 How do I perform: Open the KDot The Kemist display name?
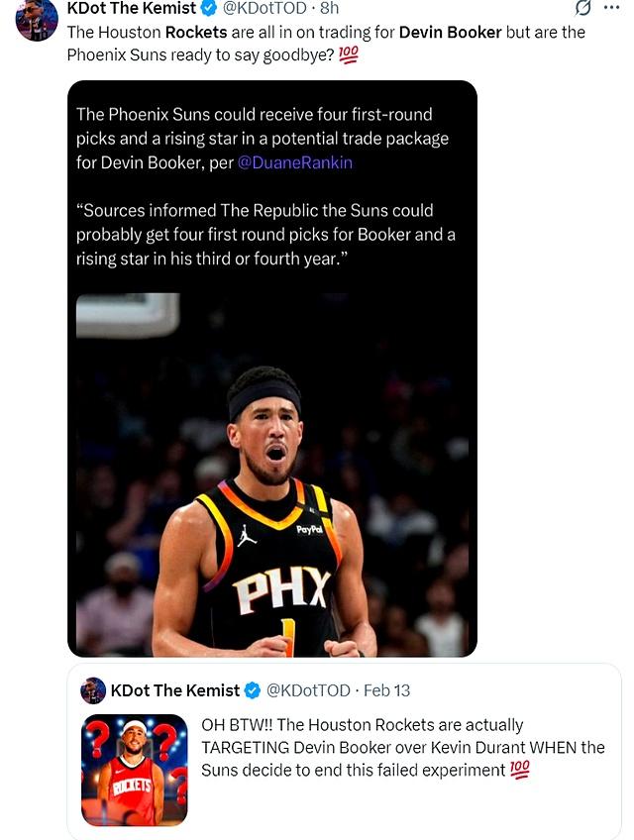pyautogui.click(x=129, y=9)
